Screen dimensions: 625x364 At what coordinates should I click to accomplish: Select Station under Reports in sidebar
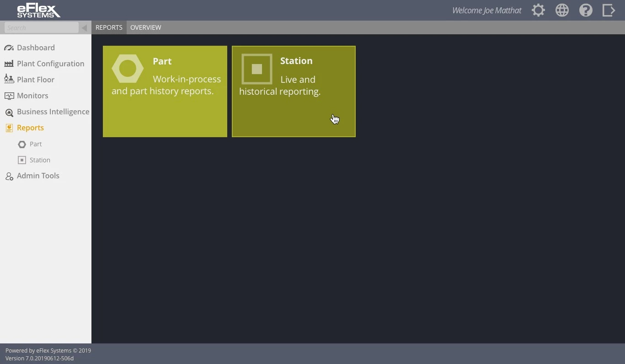pyautogui.click(x=40, y=160)
